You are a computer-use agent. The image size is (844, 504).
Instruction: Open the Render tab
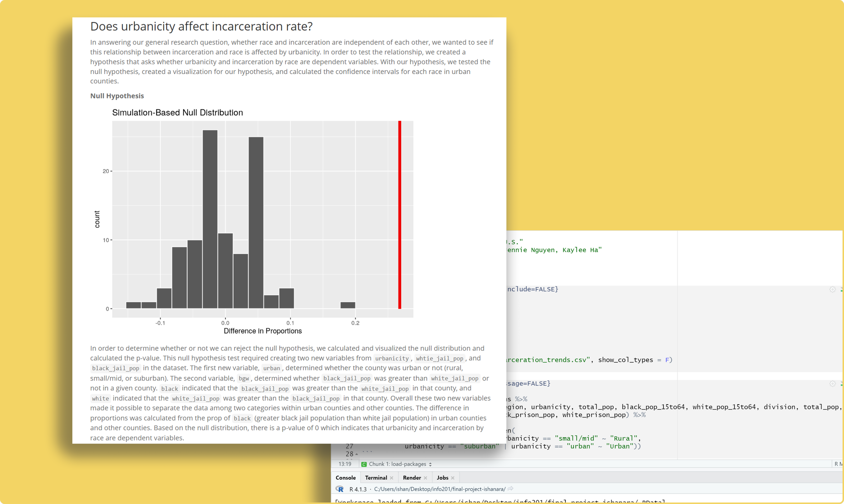pyautogui.click(x=412, y=478)
